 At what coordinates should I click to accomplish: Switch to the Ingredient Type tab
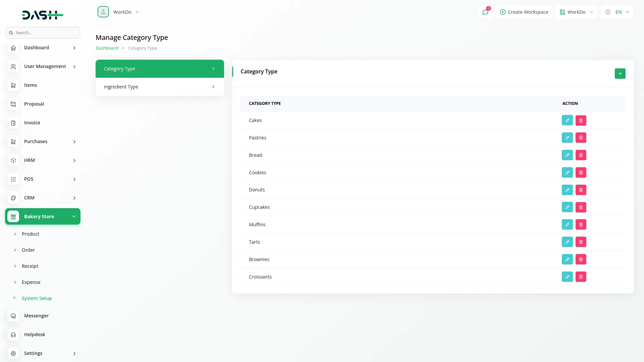pyautogui.click(x=160, y=87)
